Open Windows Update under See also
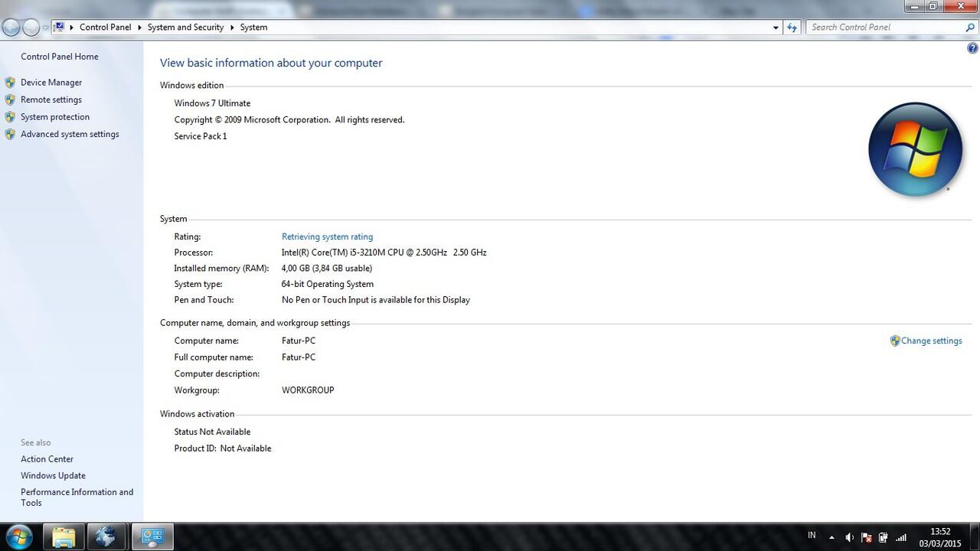Image resolution: width=980 pixels, height=551 pixels. click(53, 475)
